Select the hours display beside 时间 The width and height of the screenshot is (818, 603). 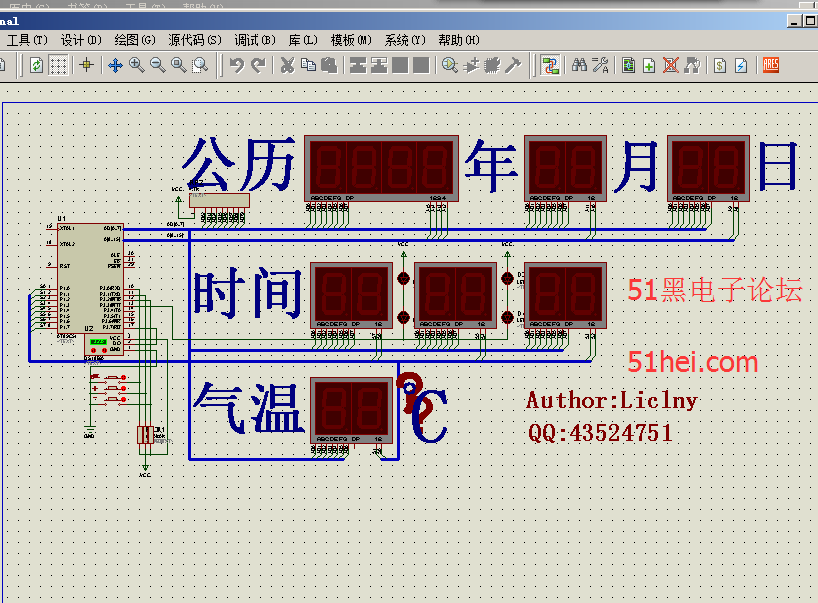[x=352, y=295]
